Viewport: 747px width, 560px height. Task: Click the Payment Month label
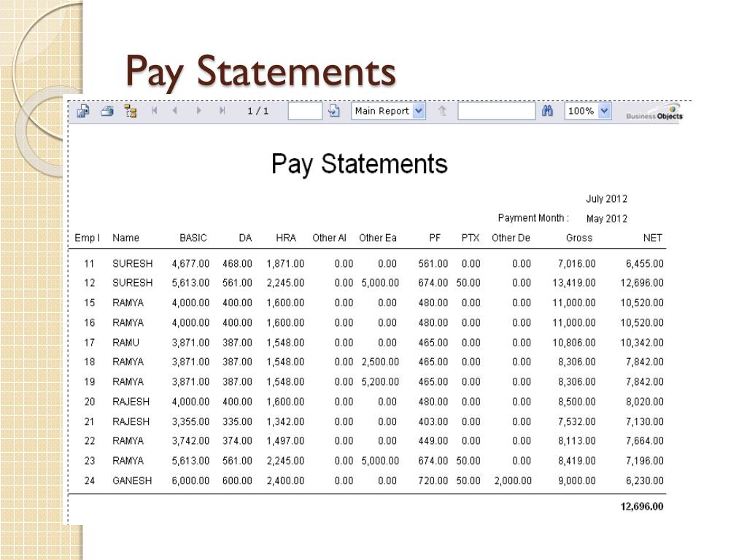point(533,217)
